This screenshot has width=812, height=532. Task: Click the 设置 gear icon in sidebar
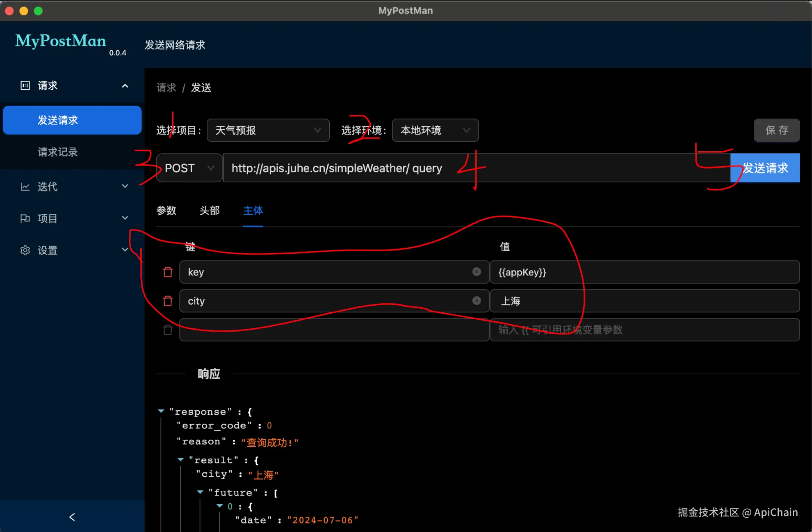tap(25, 250)
